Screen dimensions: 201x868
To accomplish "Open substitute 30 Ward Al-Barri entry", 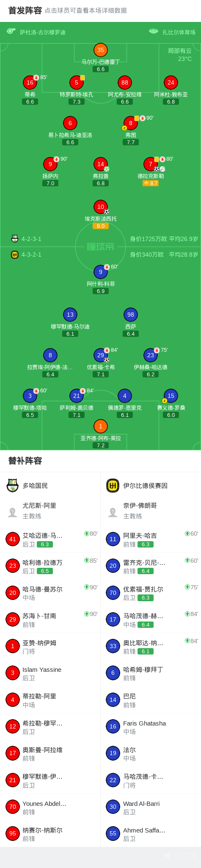I will (151, 807).
